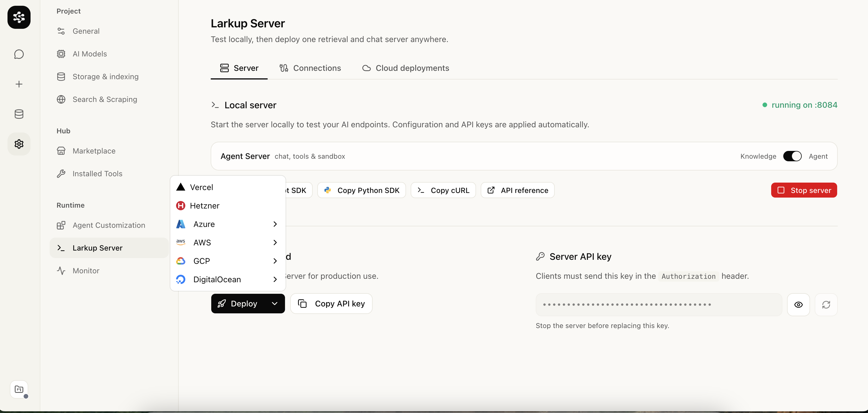Click the Python logo on Copy Python SDK
The width and height of the screenshot is (868, 413).
point(328,190)
